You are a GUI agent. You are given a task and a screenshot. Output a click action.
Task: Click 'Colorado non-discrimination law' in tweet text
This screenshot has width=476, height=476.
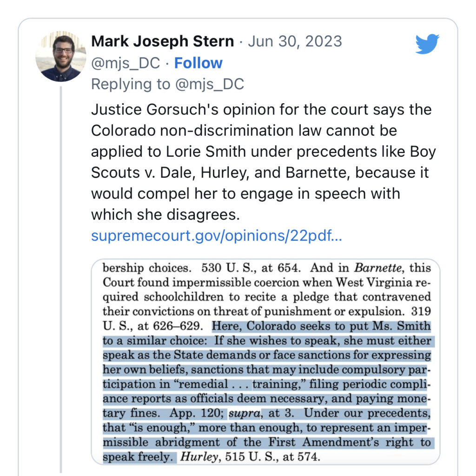(200, 131)
